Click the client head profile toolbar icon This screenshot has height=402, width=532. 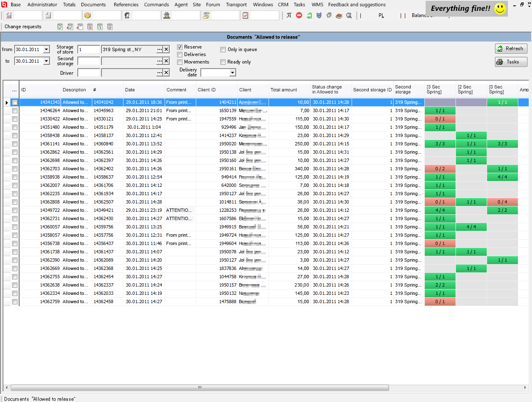point(127,15)
